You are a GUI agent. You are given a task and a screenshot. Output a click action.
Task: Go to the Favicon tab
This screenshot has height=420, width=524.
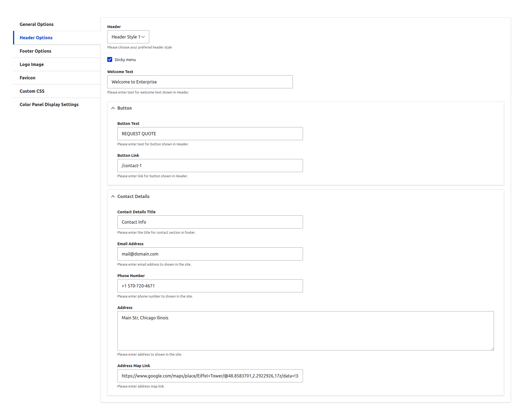pos(28,78)
